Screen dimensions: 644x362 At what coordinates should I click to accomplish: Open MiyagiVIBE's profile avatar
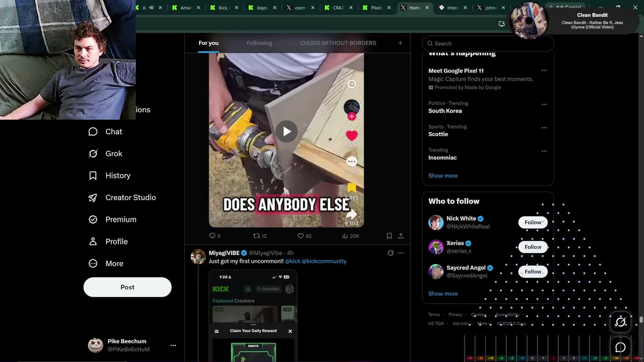click(x=198, y=257)
